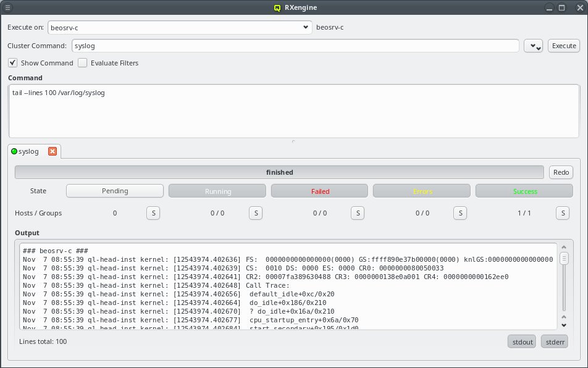Image resolution: width=588 pixels, height=368 pixels.
Task: Select the syslog tab
Action: [29, 151]
